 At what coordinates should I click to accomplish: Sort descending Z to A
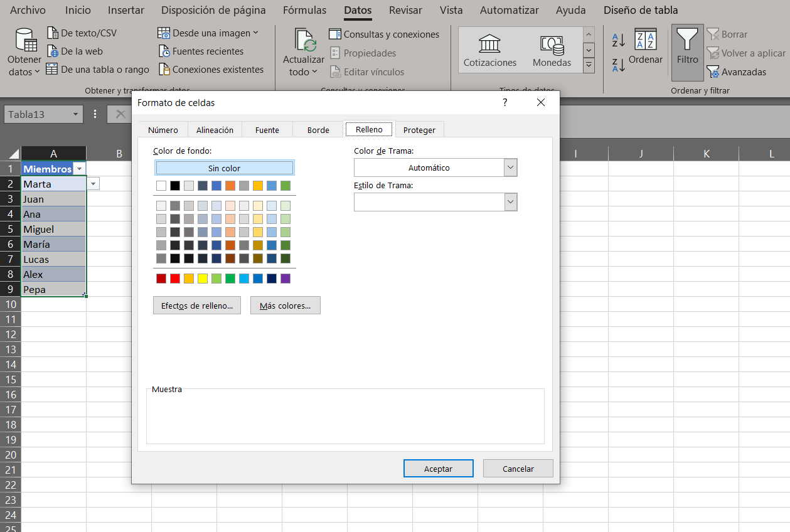tap(618, 65)
